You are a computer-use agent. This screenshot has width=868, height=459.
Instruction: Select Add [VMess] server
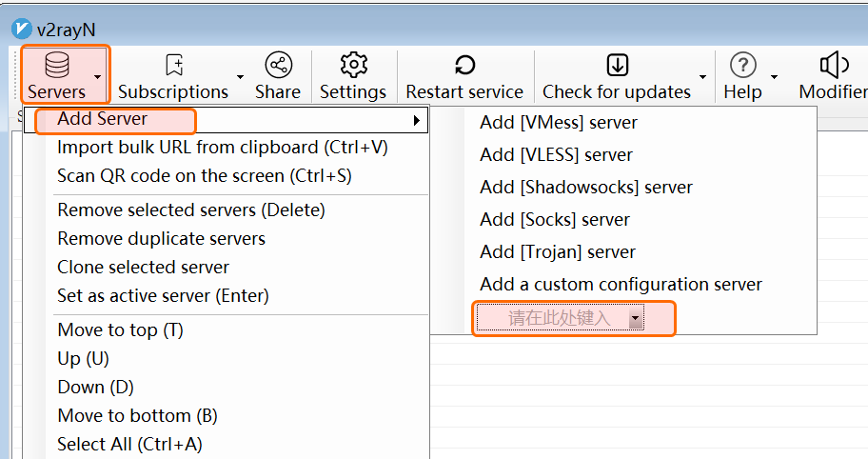(559, 122)
